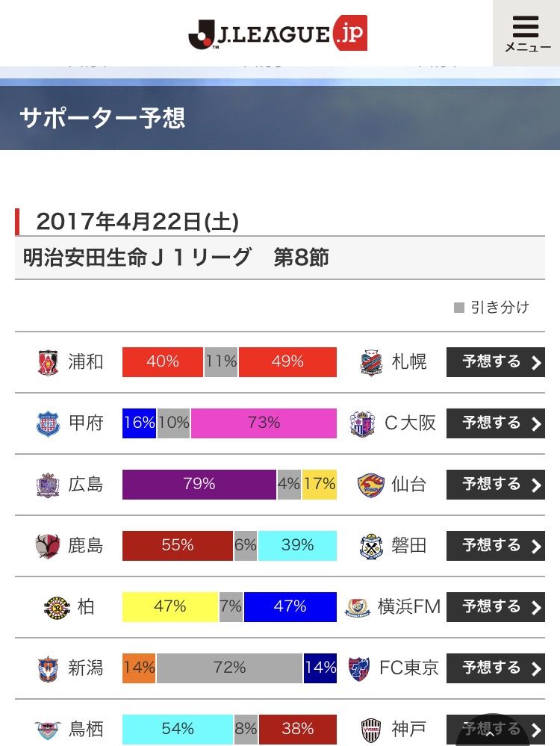Select the Cerezo Osaka (C大阪) crest
This screenshot has width=560, height=746.
(362, 423)
